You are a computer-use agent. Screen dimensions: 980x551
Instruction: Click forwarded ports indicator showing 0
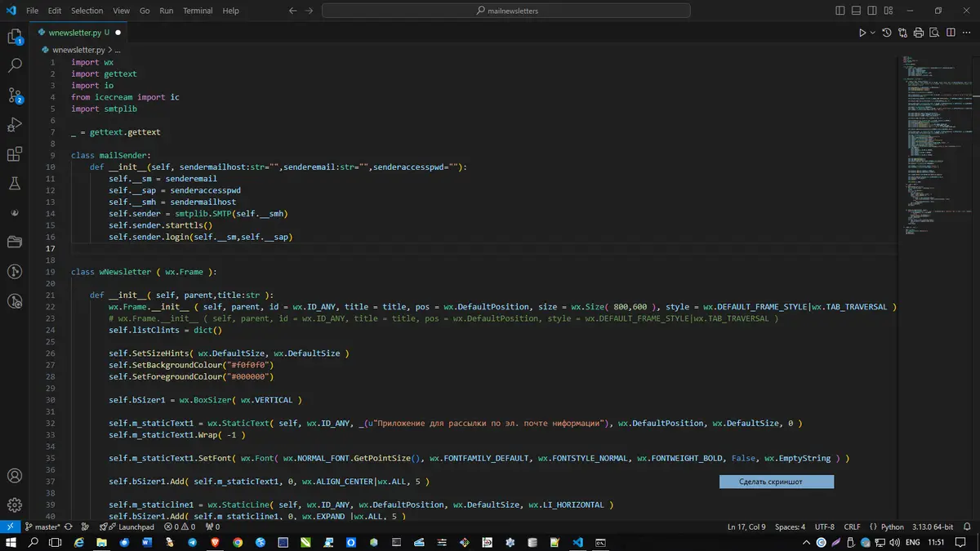coord(212,527)
